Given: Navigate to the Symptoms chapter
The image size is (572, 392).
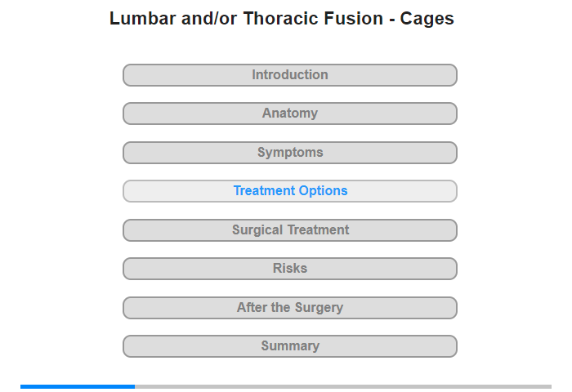Looking at the screenshot, I should [x=289, y=153].
